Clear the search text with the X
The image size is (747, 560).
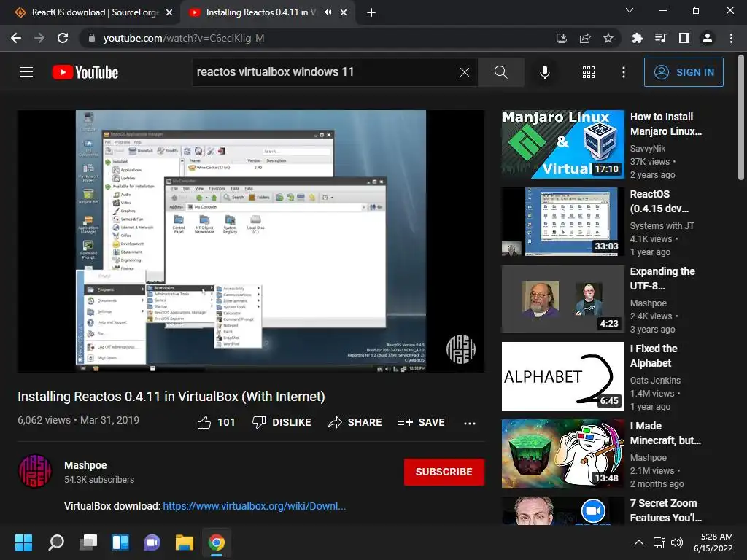(x=465, y=72)
